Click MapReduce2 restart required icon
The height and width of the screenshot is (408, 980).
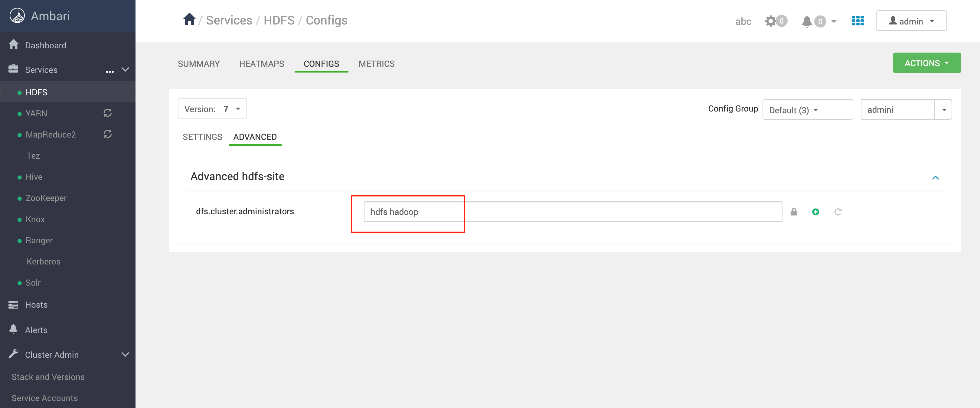pos(108,134)
